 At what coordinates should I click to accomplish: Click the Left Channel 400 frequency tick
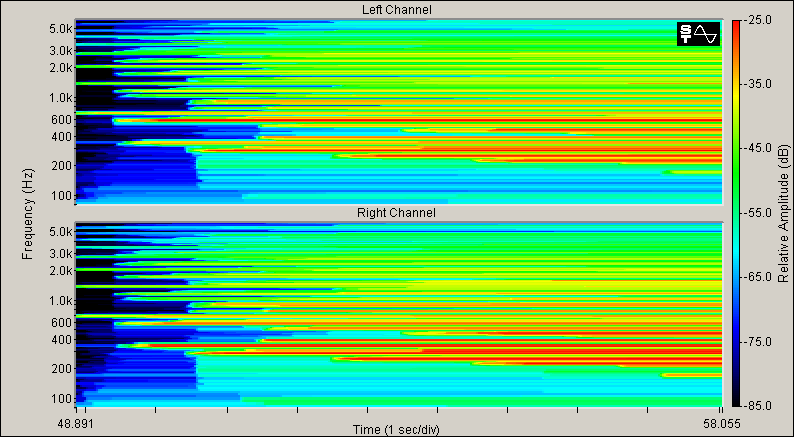click(x=63, y=137)
